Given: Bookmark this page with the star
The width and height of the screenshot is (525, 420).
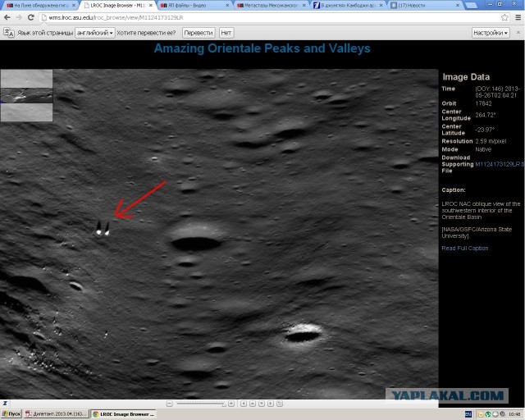Looking at the screenshot, I should (504, 18).
